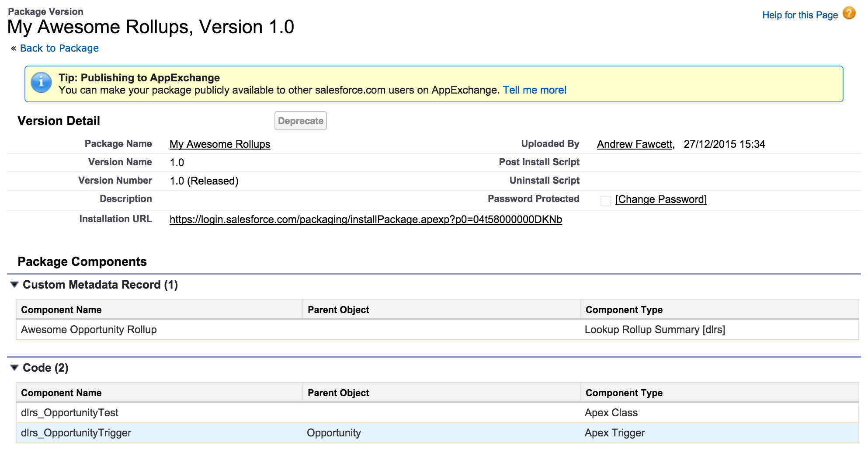The image size is (868, 453).
Task: Toggle the Password Protected checkbox
Action: click(x=605, y=201)
